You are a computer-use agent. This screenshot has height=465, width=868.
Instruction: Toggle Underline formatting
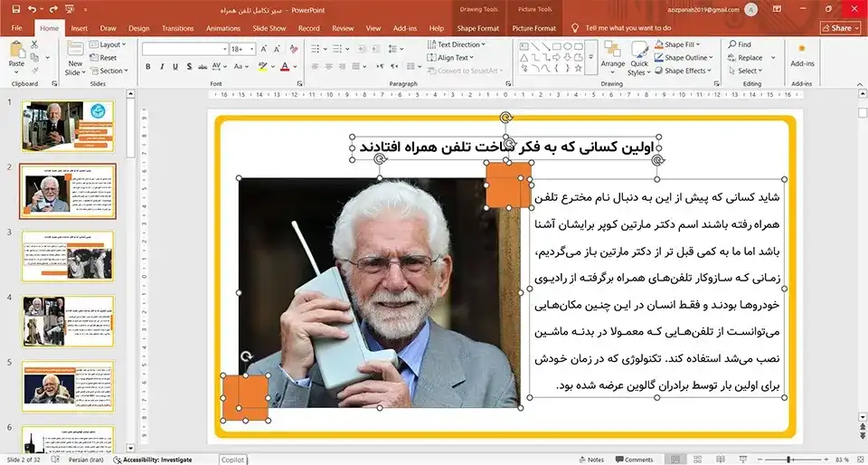175,66
